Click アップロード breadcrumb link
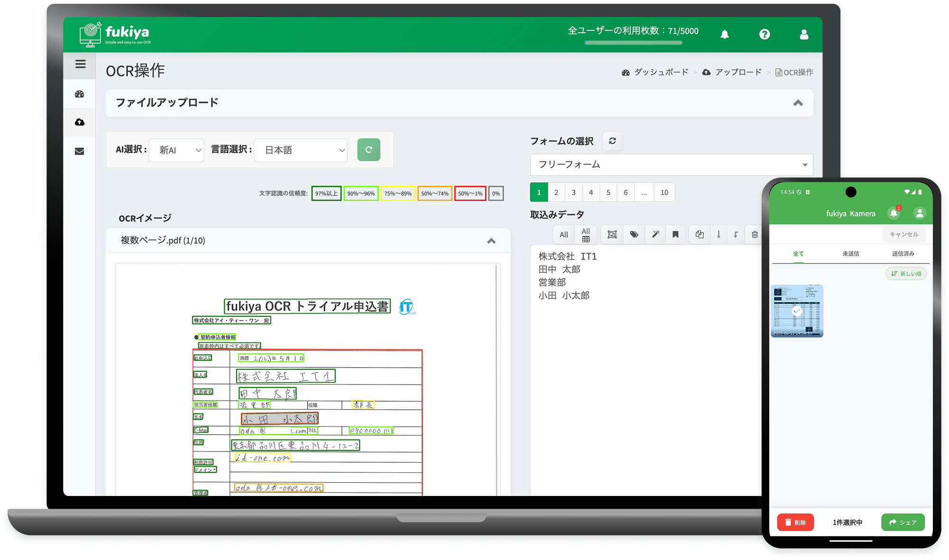949x560 pixels. (x=732, y=72)
